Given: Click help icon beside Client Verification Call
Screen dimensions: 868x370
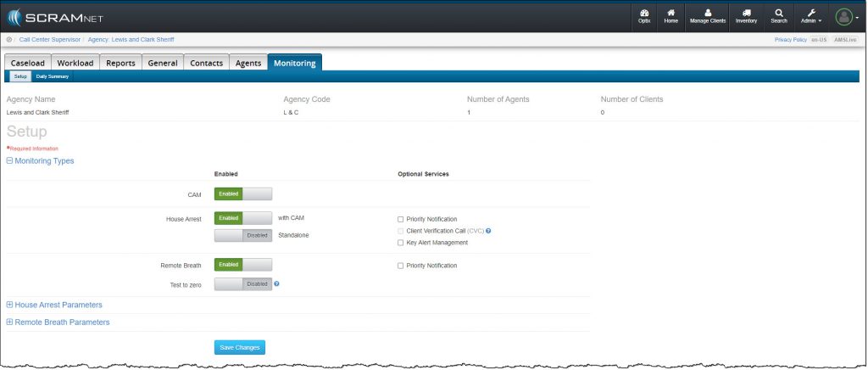Looking at the screenshot, I should 489,231.
